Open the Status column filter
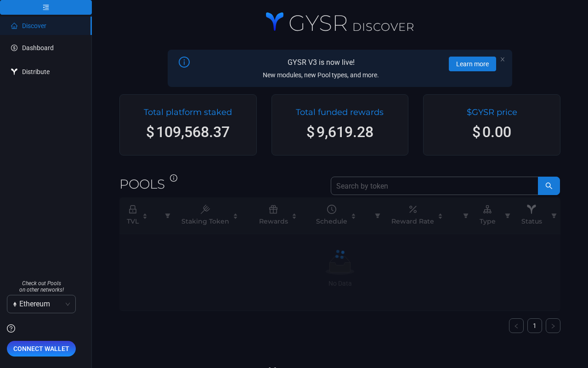This screenshot has width=588, height=368. click(554, 216)
